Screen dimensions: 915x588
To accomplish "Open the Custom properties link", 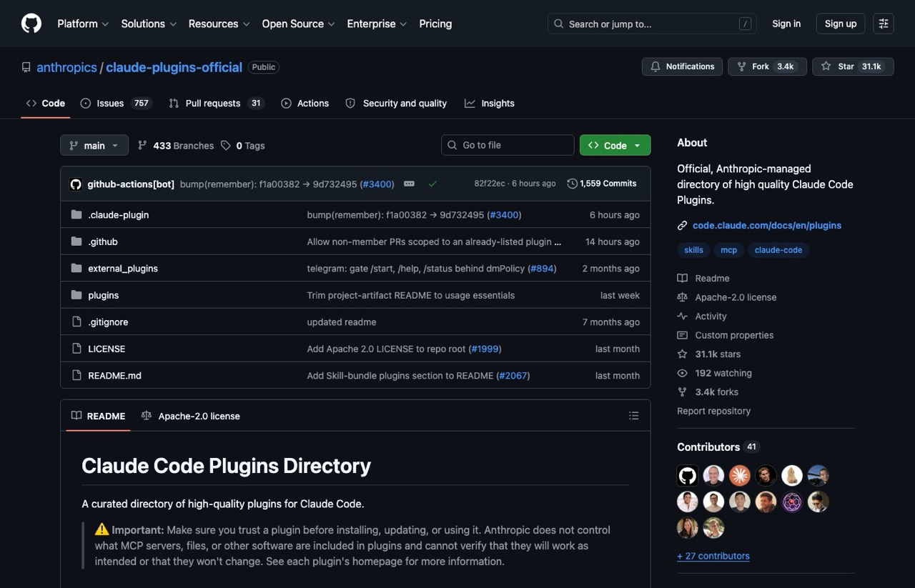I will (x=734, y=335).
